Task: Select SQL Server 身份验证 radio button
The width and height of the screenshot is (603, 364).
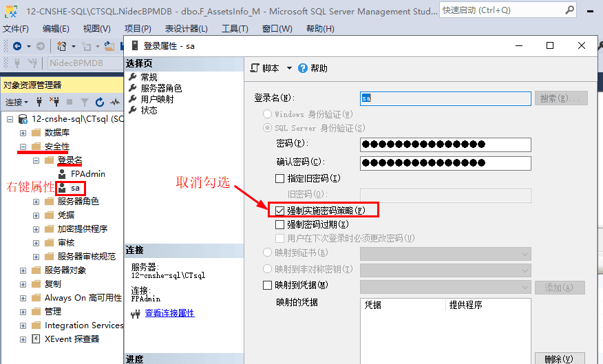Action: point(267,127)
